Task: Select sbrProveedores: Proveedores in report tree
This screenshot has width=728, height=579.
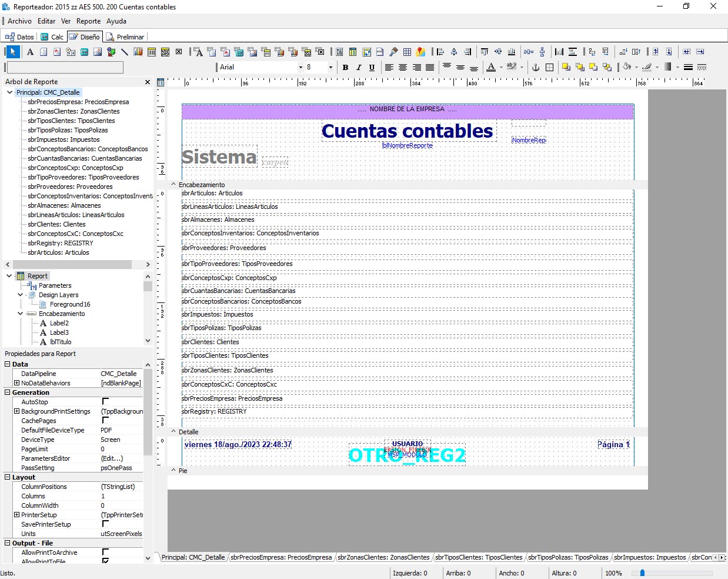Action: (70, 187)
